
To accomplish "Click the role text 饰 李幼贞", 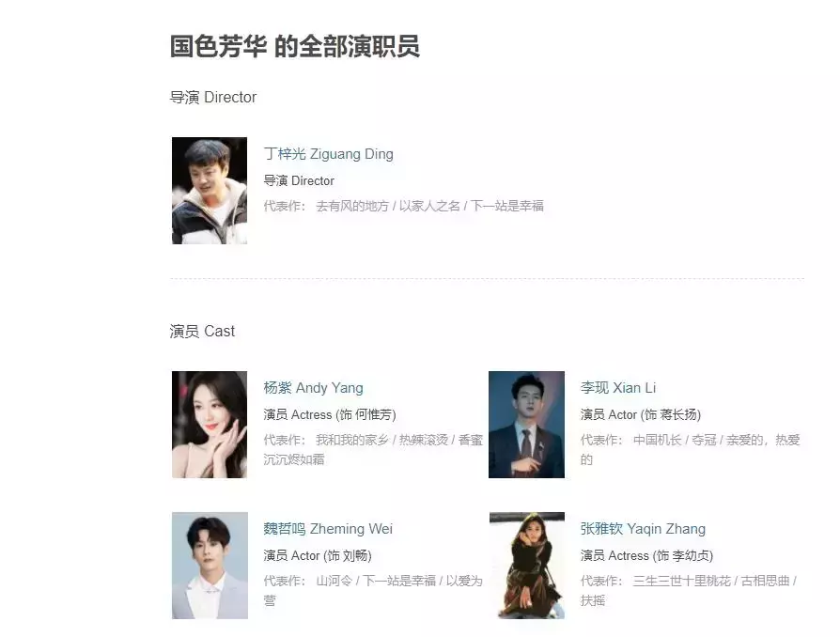I will [684, 555].
